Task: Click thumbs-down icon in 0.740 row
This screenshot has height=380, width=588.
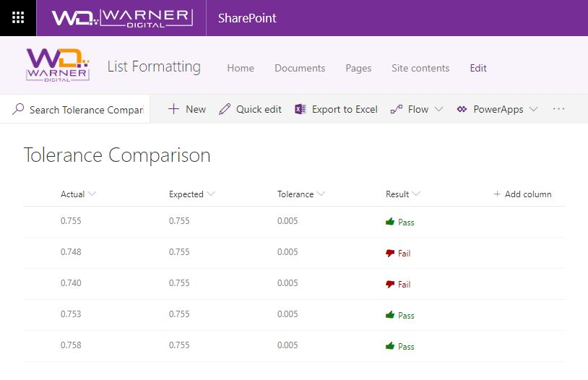Action: pyautogui.click(x=390, y=285)
